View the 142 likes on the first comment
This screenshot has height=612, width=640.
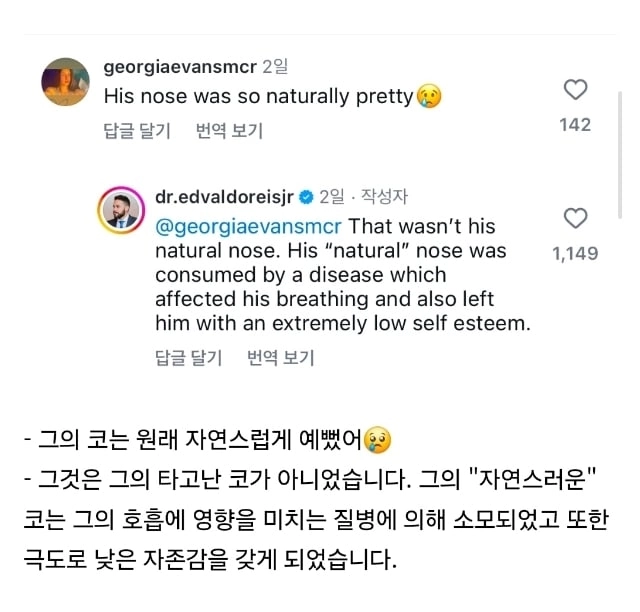point(575,124)
